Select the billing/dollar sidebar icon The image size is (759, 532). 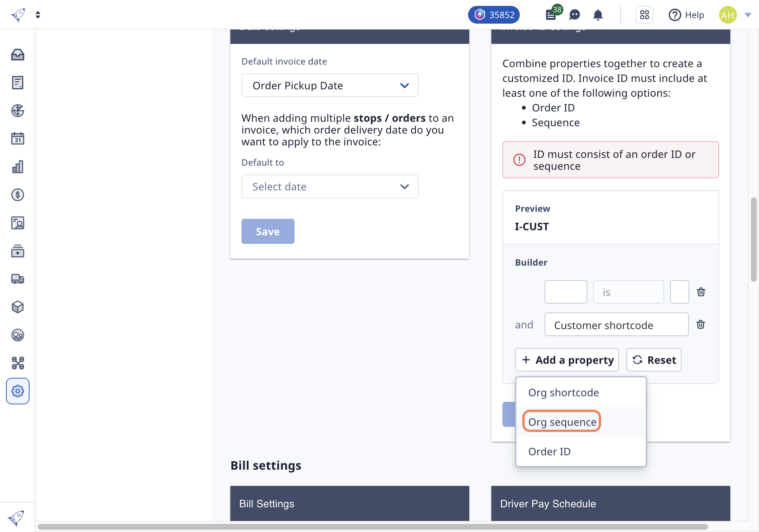[17, 195]
